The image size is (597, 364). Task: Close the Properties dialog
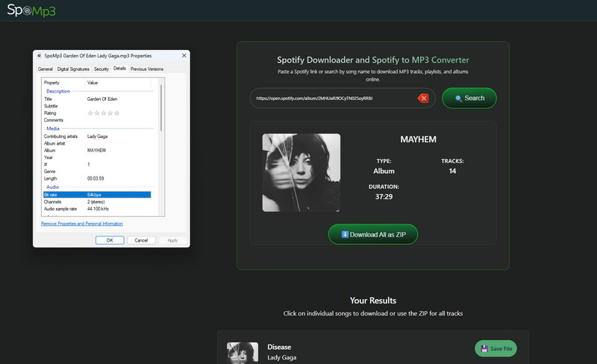[x=184, y=56]
